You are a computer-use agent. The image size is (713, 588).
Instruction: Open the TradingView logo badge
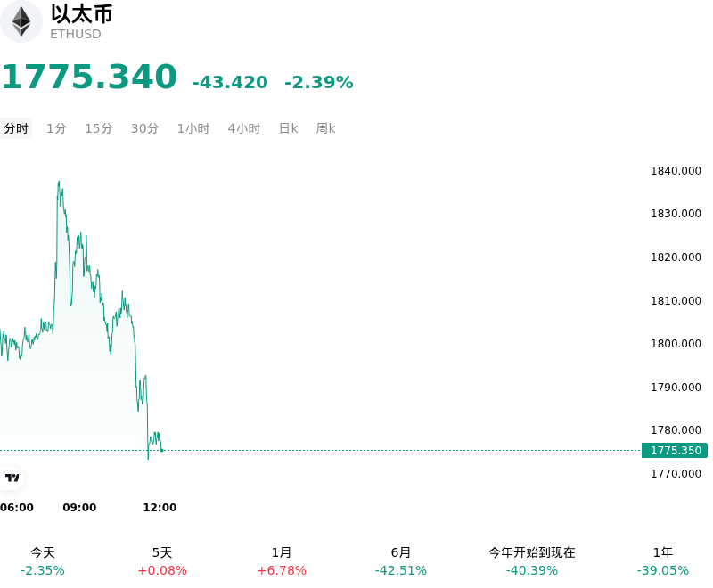pos(12,478)
